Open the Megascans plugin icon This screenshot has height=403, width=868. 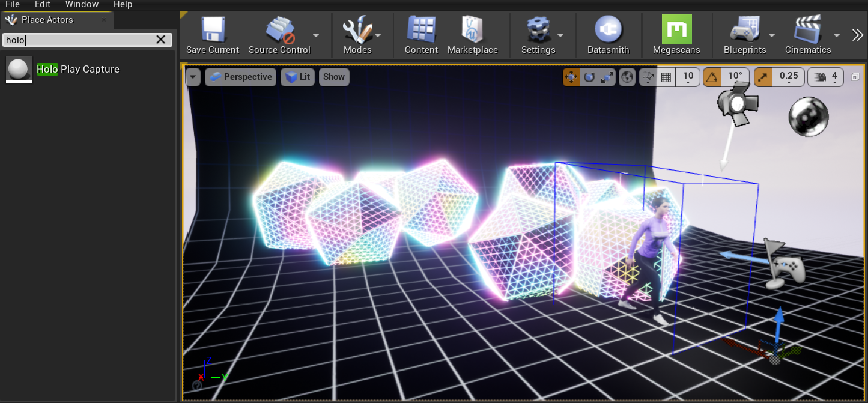(x=676, y=30)
